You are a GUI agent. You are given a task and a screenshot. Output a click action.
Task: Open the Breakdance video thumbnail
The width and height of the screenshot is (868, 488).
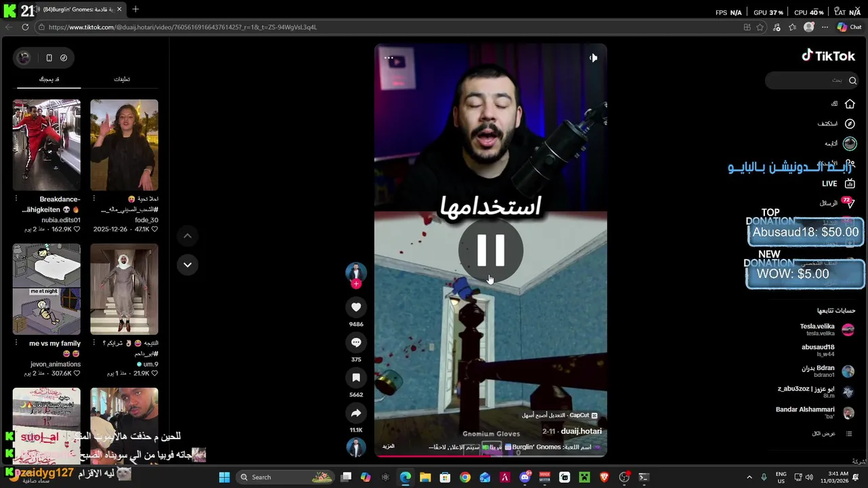point(46,145)
